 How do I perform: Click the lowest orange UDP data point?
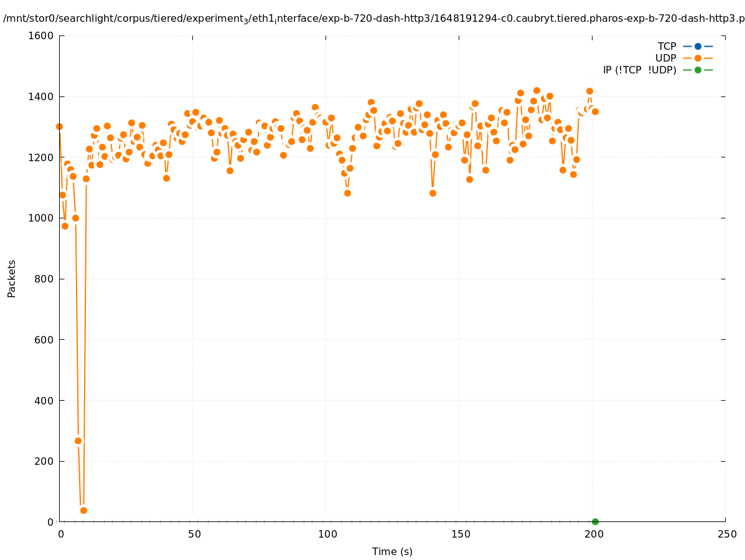(83, 510)
